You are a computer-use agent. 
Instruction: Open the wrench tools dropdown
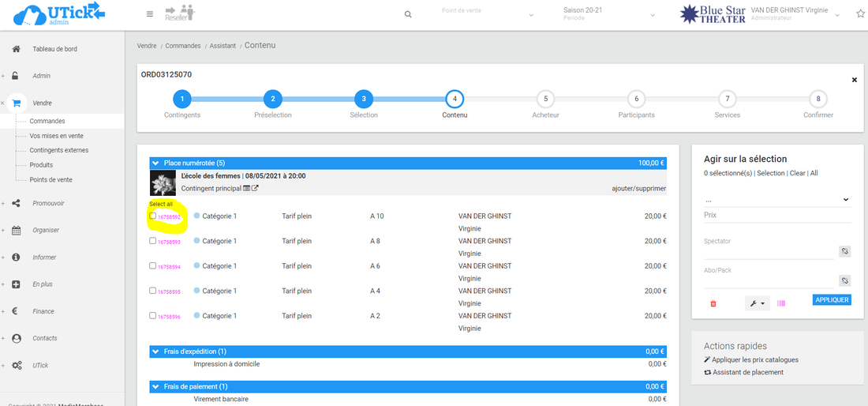757,303
